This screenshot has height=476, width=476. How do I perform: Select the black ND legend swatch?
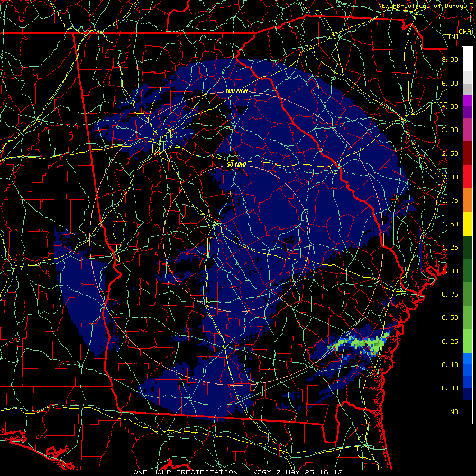point(467,411)
